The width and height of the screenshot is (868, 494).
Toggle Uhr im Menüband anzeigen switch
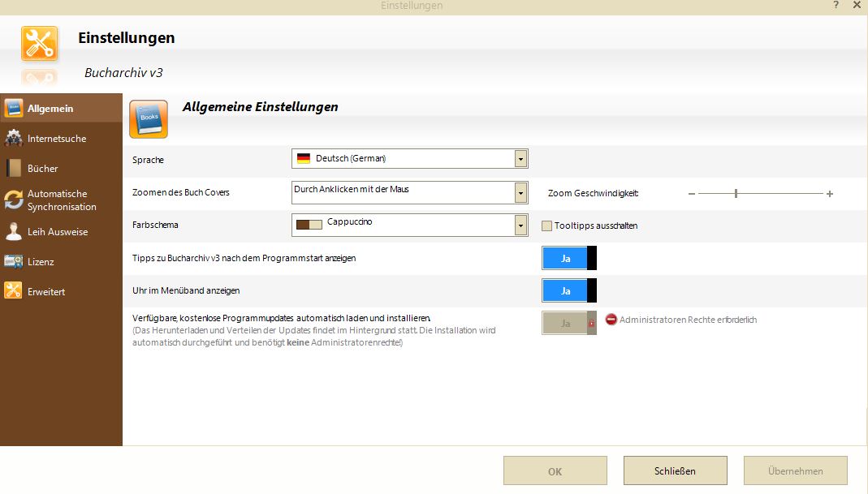click(569, 291)
